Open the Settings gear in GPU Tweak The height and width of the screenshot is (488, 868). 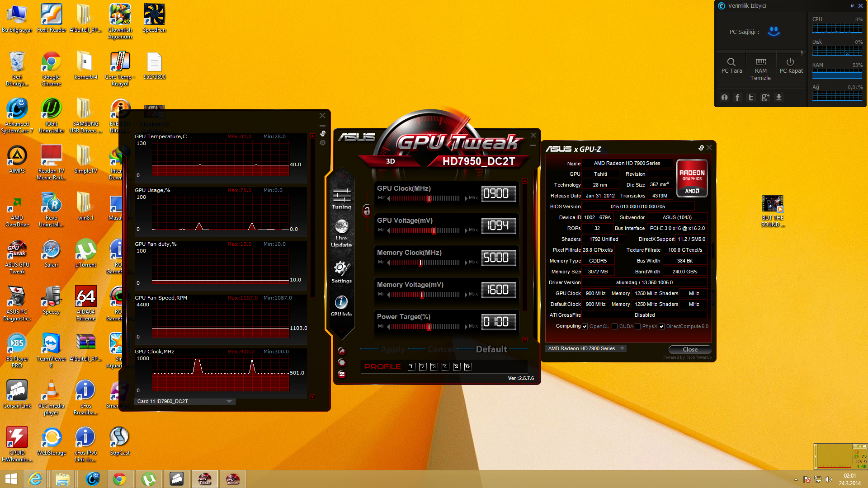click(x=341, y=272)
